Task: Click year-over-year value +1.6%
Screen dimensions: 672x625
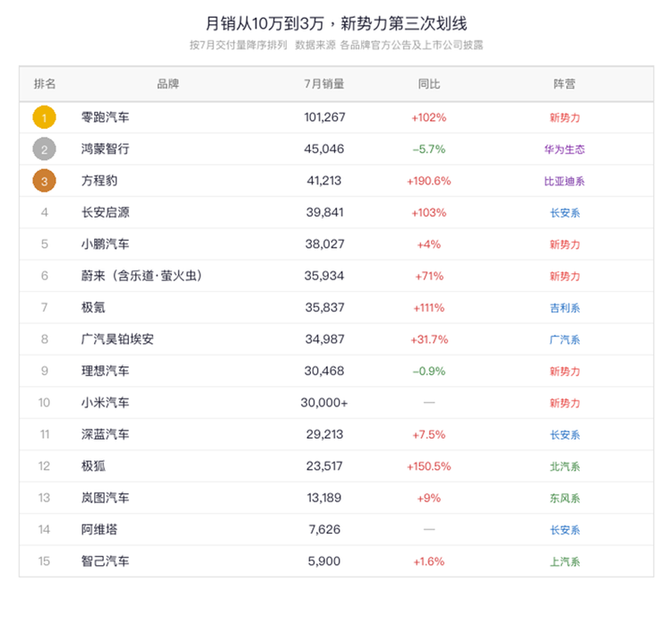Action: pyautogui.click(x=429, y=561)
